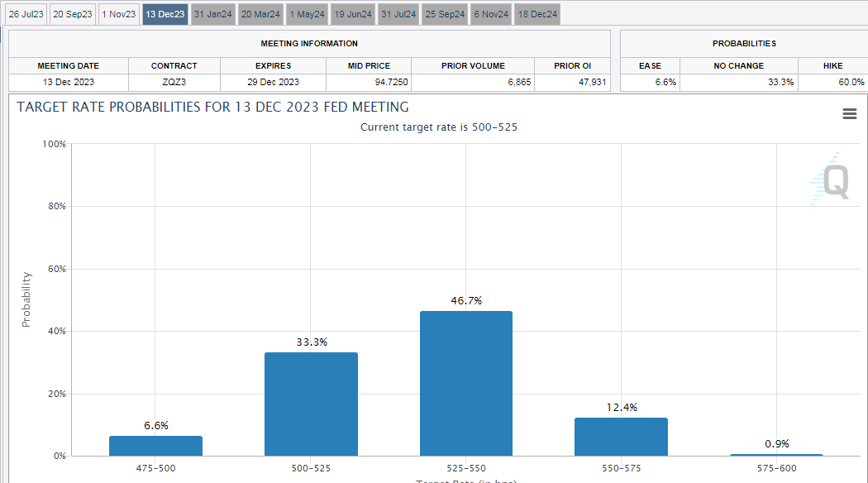Select the 20 Sep23 meeting tab
Image resolution: width=868 pixels, height=483 pixels.
72,13
